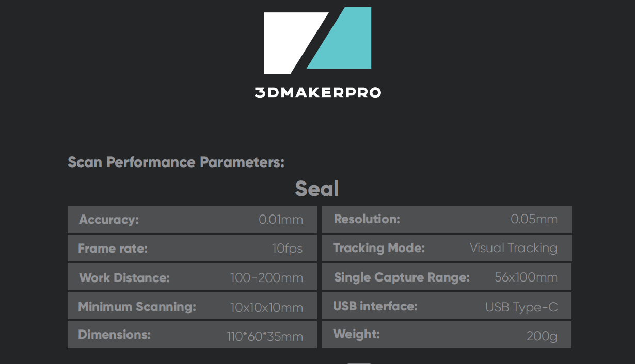Select the Work Distance label
This screenshot has height=364, width=635.
point(124,278)
